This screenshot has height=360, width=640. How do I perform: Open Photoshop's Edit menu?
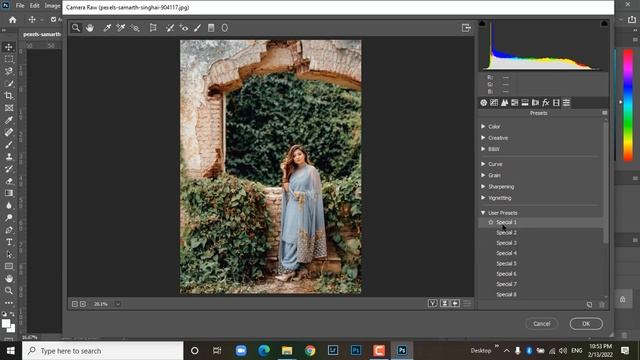(35, 6)
